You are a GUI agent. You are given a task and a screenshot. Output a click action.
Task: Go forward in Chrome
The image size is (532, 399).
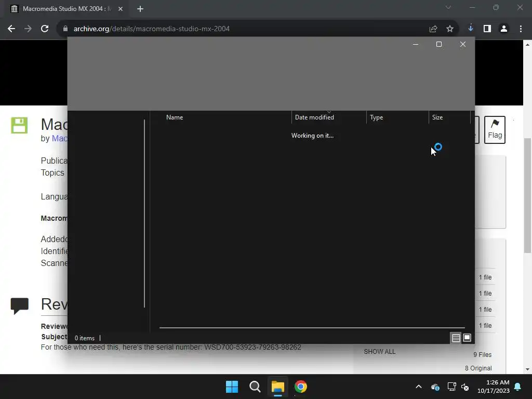(x=28, y=29)
